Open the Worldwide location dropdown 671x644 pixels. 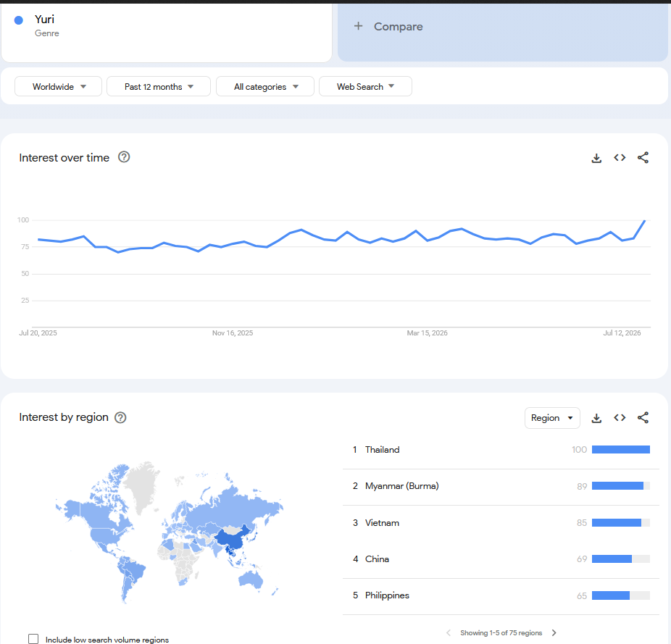58,86
